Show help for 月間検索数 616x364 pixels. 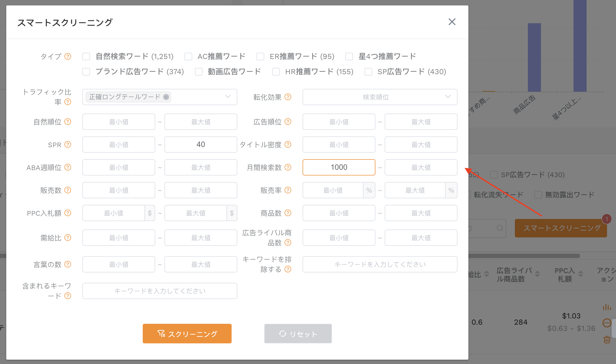[288, 167]
